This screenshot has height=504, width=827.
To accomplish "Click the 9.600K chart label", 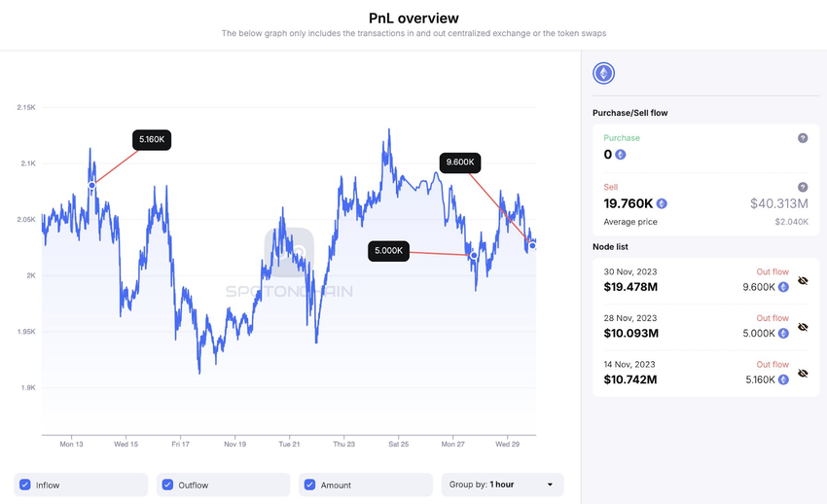I will [x=459, y=162].
